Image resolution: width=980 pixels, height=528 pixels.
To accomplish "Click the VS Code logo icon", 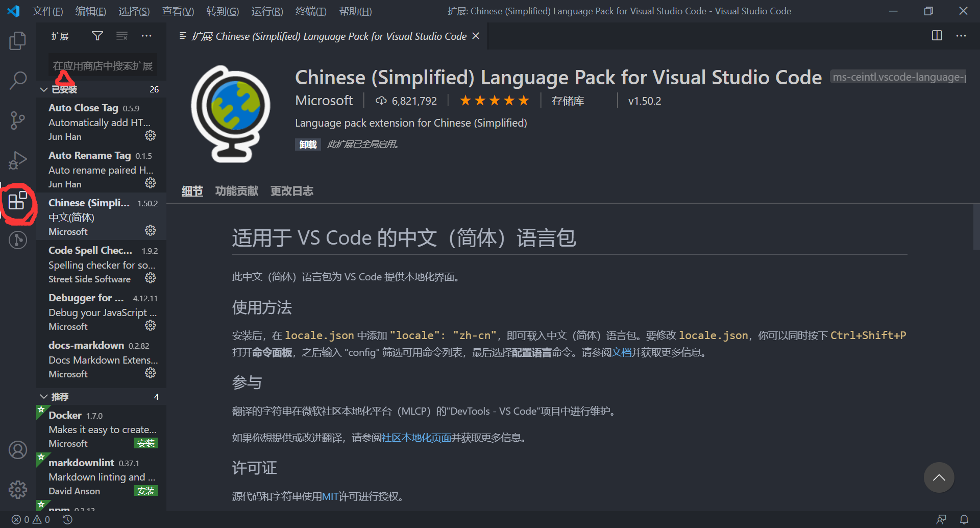I will (x=13, y=11).
